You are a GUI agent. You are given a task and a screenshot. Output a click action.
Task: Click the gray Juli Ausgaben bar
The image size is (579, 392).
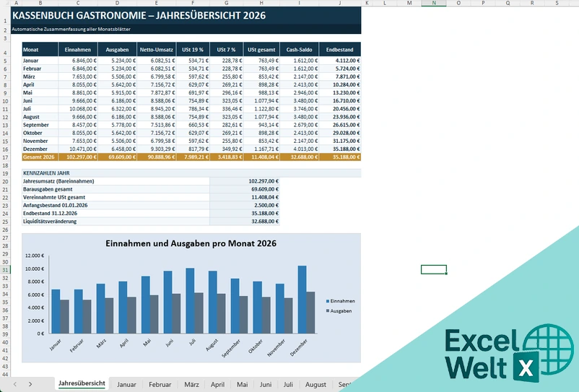pos(199,313)
